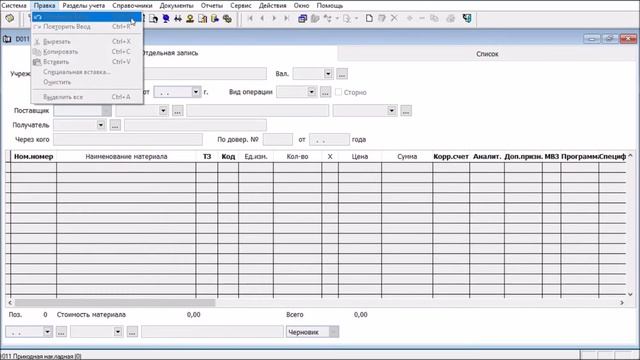
Task: Open the Окно menu
Action: coord(301,6)
